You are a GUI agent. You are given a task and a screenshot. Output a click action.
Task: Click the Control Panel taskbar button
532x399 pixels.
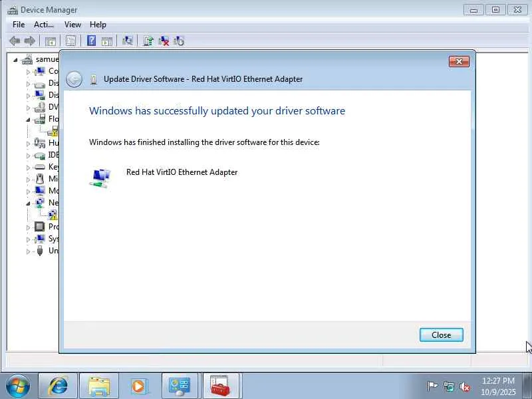click(180, 386)
